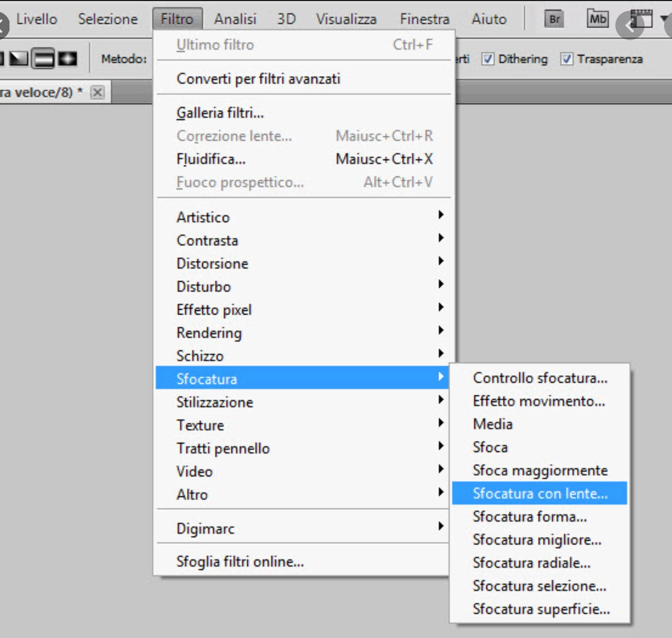Open the Livello menu
Image resolution: width=672 pixels, height=638 pixels.
[36, 19]
